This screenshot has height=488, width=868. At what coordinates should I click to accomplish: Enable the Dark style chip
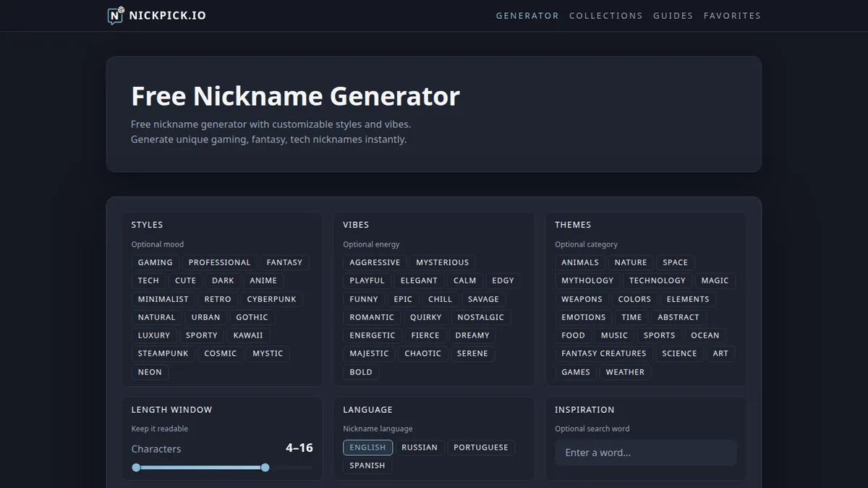point(223,281)
